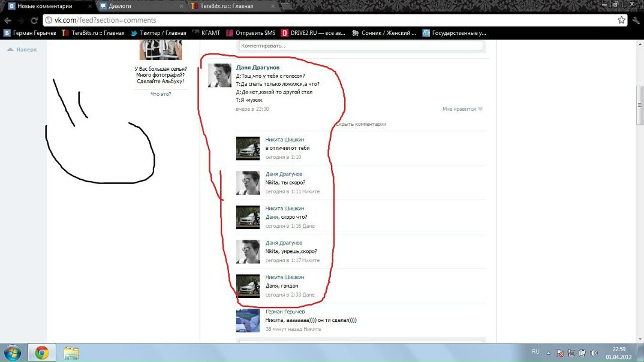This screenshot has height=362, width=644.
Task: Open Chrome wrench settings menu
Action: [636, 20]
